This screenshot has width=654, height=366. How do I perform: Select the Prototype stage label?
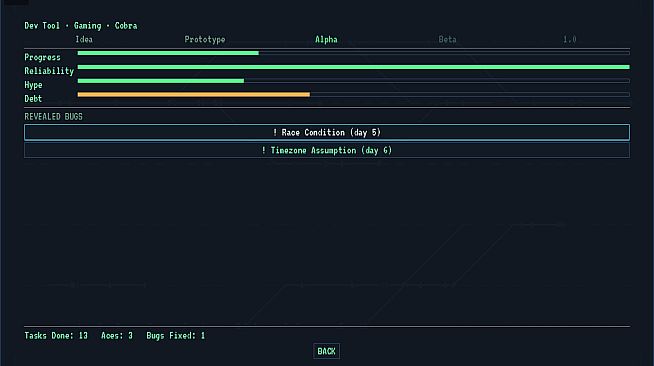coord(205,40)
